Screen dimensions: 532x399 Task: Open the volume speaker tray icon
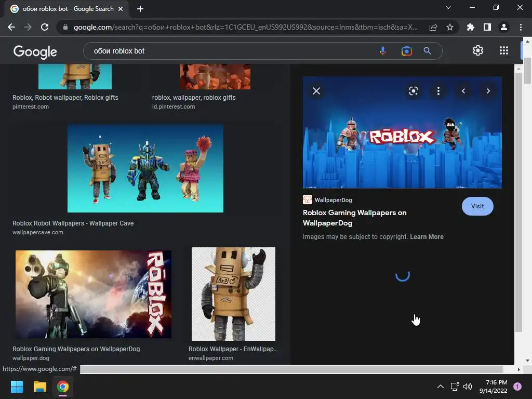pyautogui.click(x=468, y=387)
